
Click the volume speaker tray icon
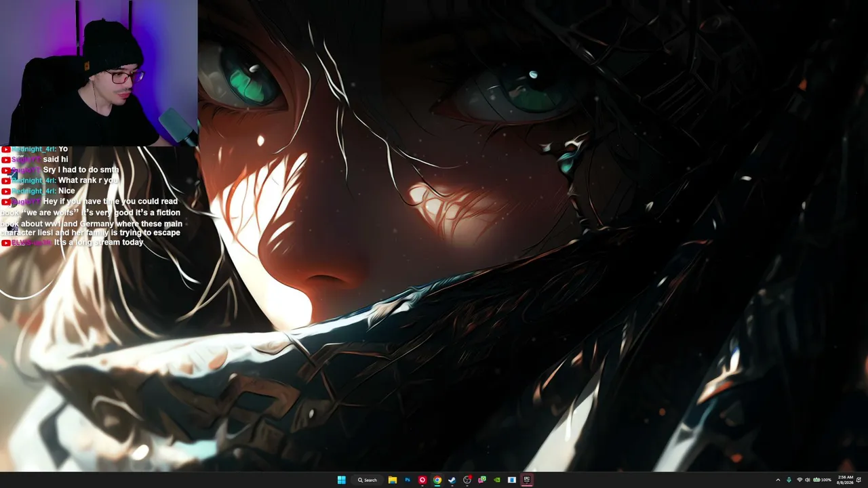pyautogui.click(x=807, y=480)
